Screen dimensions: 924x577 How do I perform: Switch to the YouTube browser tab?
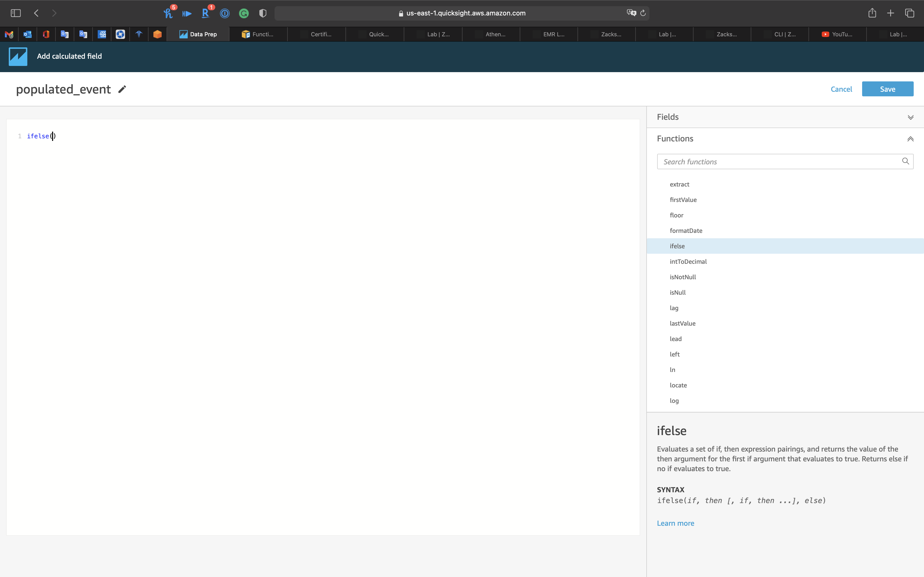click(837, 34)
